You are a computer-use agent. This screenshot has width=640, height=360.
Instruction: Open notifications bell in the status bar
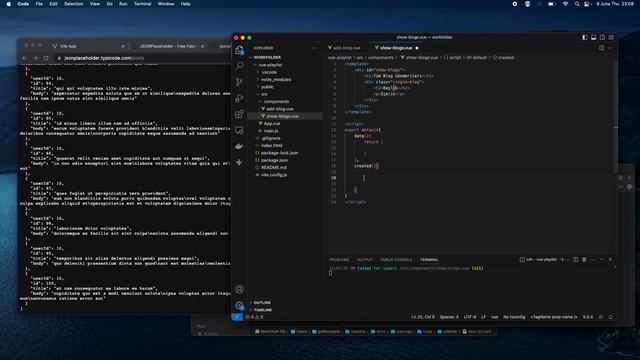[x=611, y=317]
